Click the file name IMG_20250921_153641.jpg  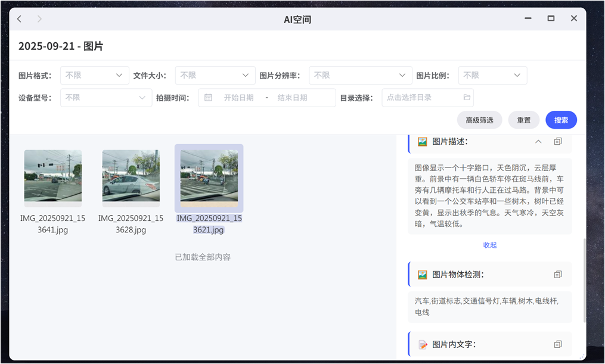pyautogui.click(x=53, y=224)
